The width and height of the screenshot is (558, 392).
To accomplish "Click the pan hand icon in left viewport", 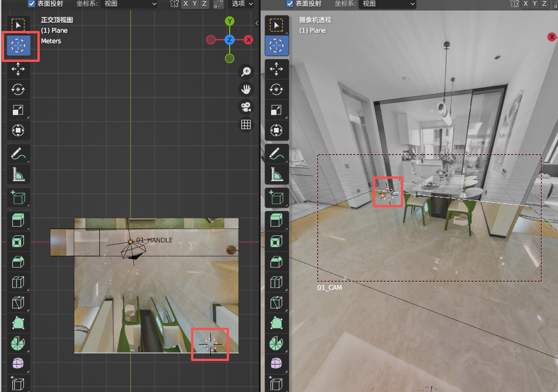I will click(246, 89).
